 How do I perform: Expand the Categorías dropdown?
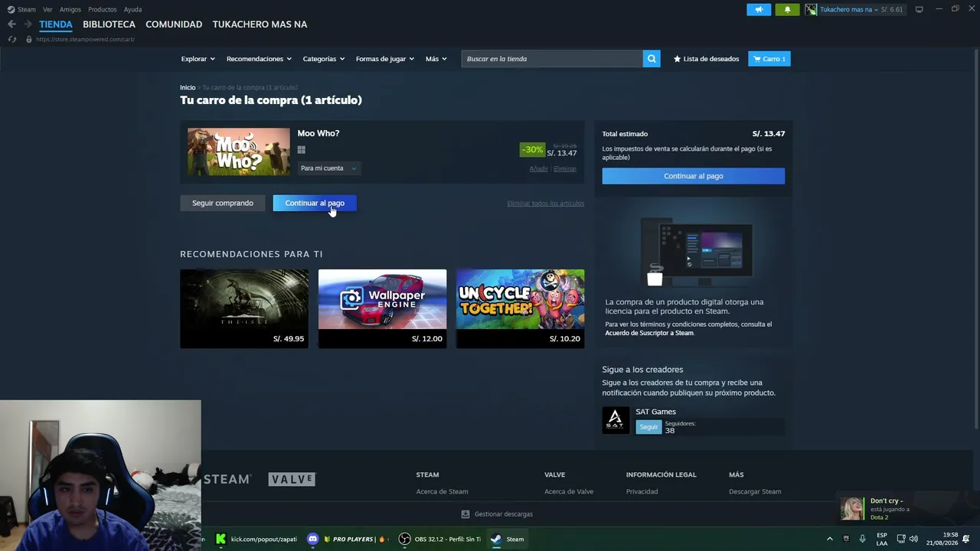(x=323, y=59)
